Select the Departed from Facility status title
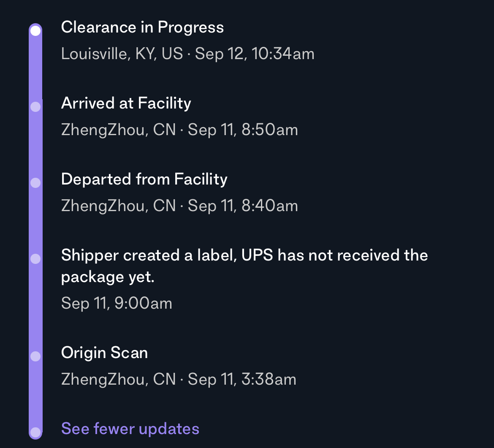Viewport: 494px width, 448px height. (x=144, y=179)
